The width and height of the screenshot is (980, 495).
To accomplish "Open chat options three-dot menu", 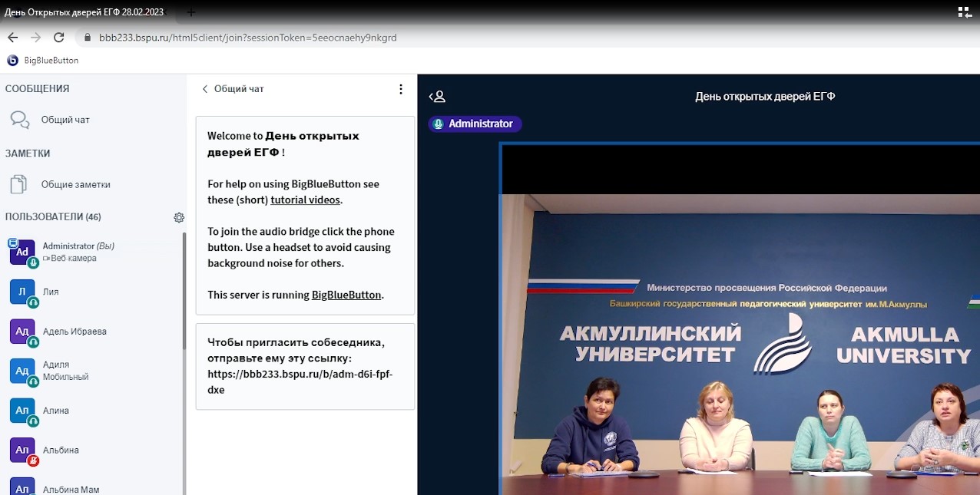I will pos(400,89).
